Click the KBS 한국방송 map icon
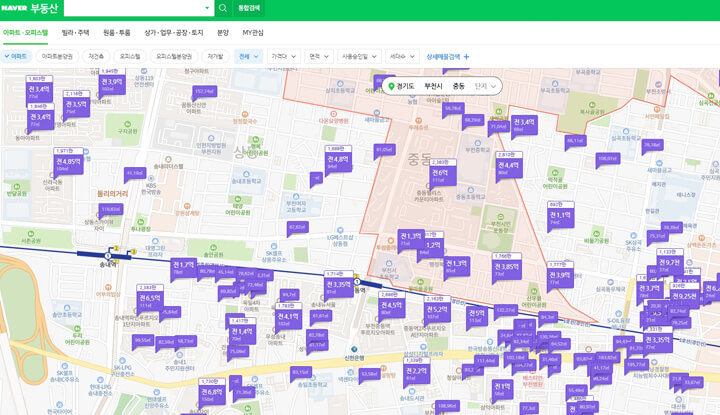The width and height of the screenshot is (720, 415). [151, 179]
